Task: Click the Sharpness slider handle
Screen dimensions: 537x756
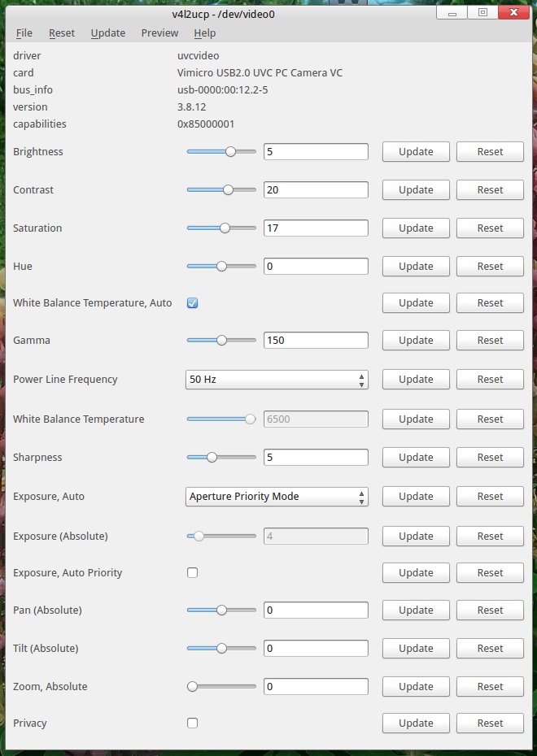Action: pyautogui.click(x=212, y=458)
